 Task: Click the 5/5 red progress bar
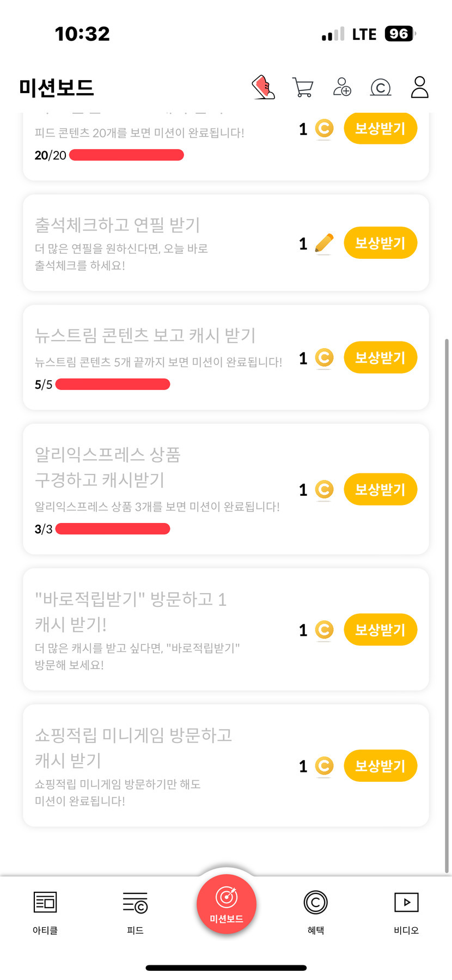coord(113,385)
